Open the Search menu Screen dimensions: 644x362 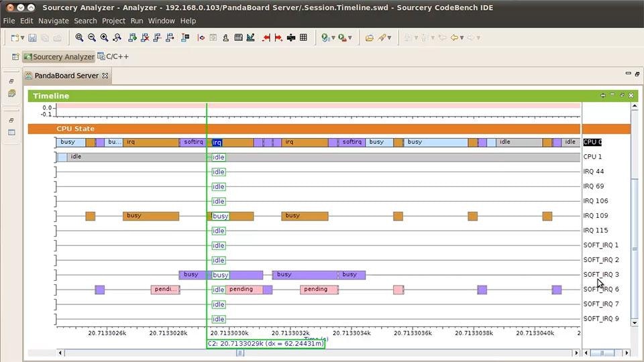tap(85, 21)
